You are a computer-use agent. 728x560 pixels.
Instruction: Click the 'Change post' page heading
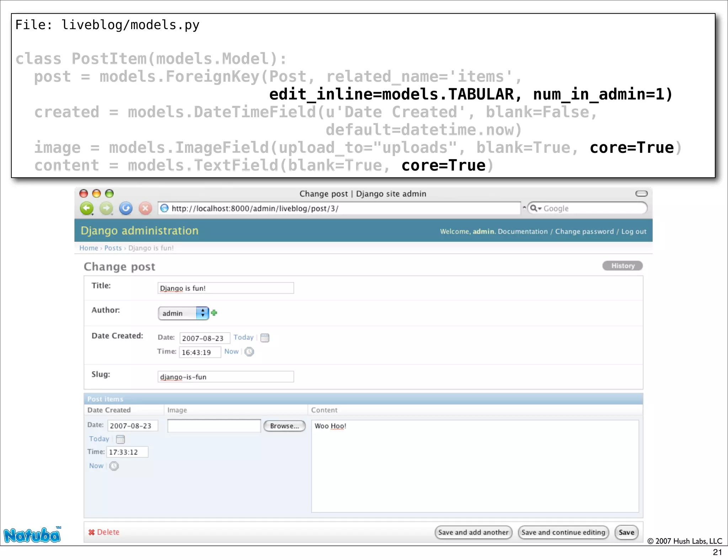[x=119, y=266]
